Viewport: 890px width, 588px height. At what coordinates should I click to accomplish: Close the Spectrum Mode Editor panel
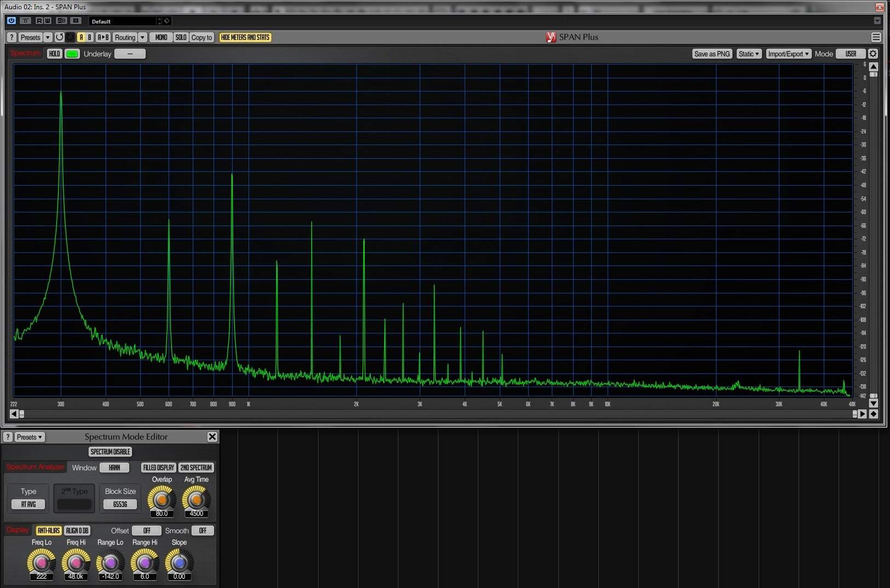pos(212,436)
